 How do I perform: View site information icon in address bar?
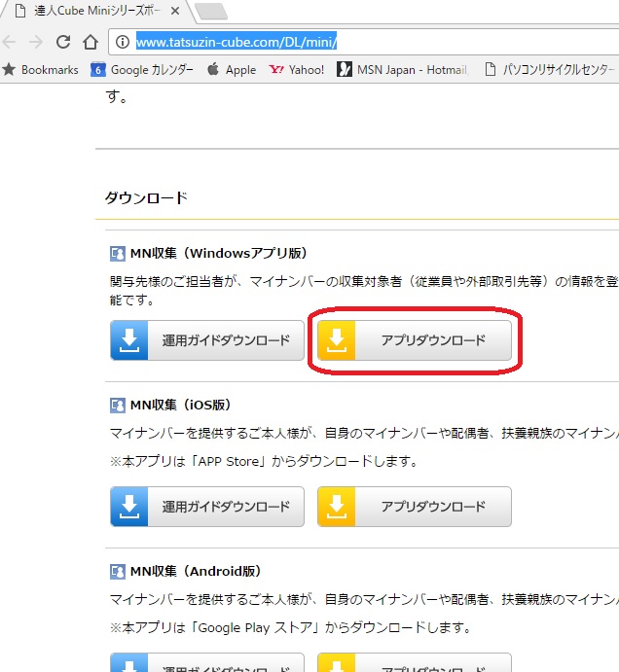click(x=123, y=42)
